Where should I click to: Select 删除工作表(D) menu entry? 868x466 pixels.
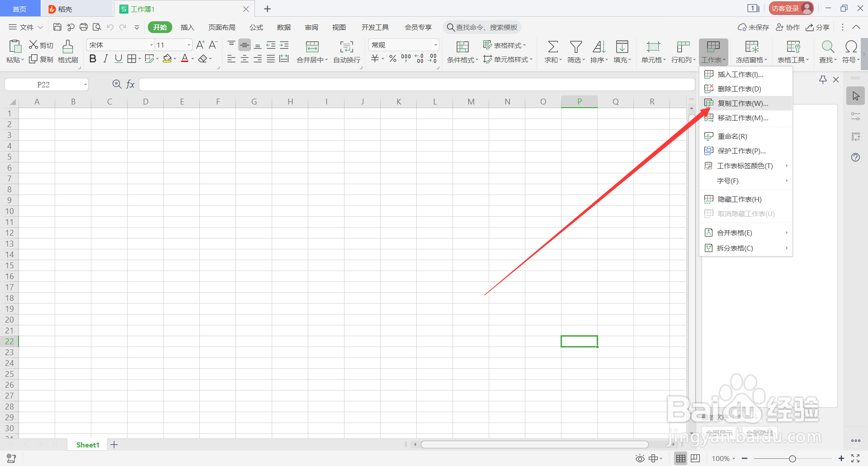coord(746,89)
